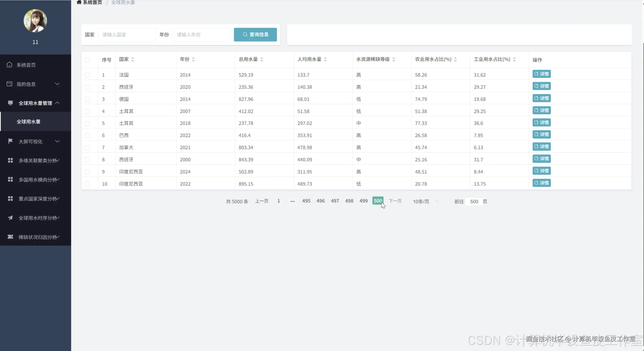
Task: Click the 请输入国家 input field
Action: pos(127,35)
